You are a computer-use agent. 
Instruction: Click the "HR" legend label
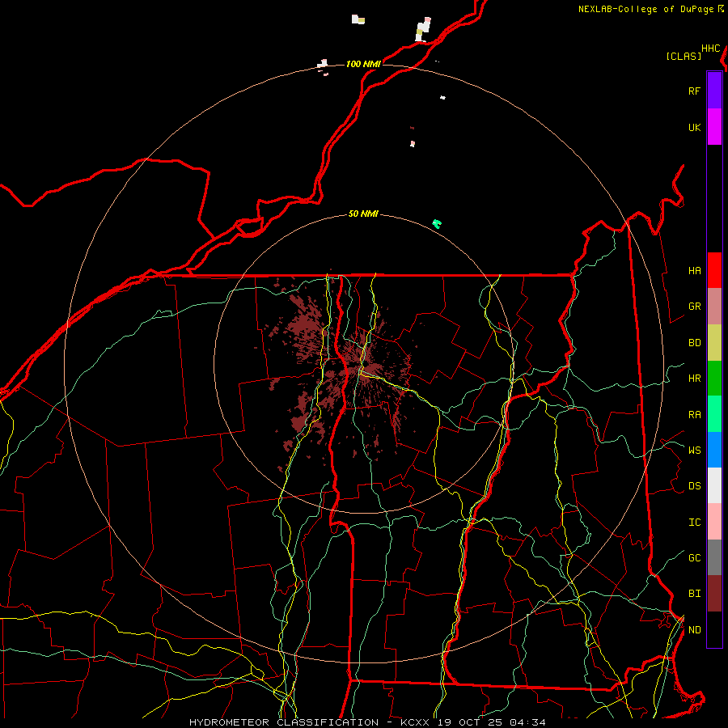pyautogui.click(x=694, y=379)
